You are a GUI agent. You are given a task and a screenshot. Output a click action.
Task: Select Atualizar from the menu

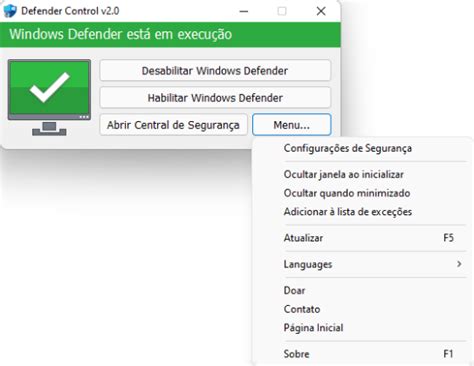click(362, 238)
